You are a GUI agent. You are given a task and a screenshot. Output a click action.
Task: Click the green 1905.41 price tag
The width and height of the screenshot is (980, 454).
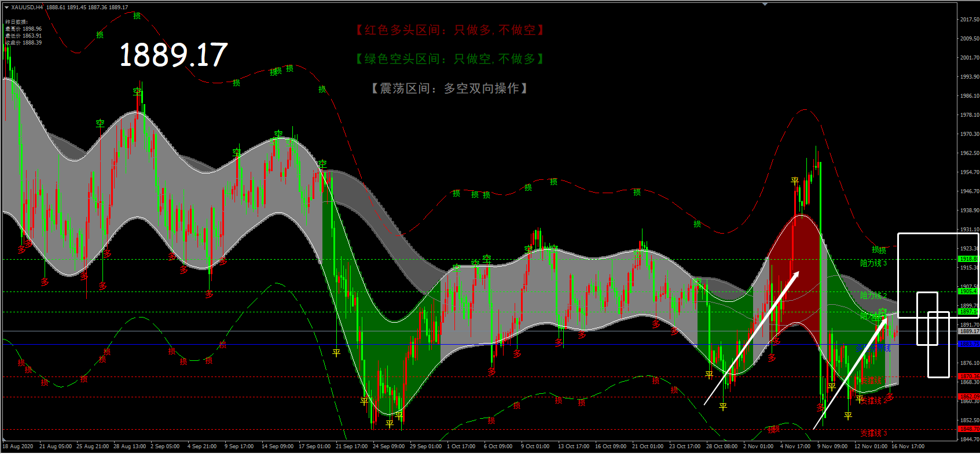[x=969, y=291]
